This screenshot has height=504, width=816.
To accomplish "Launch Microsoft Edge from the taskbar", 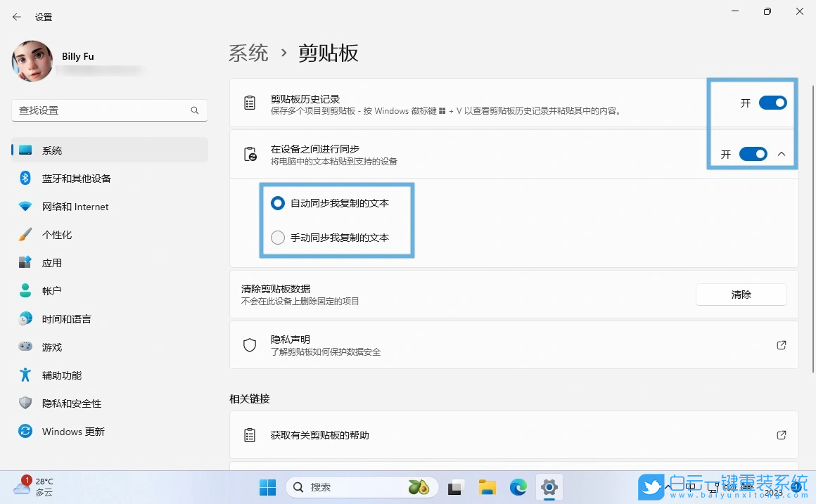I will (518, 486).
